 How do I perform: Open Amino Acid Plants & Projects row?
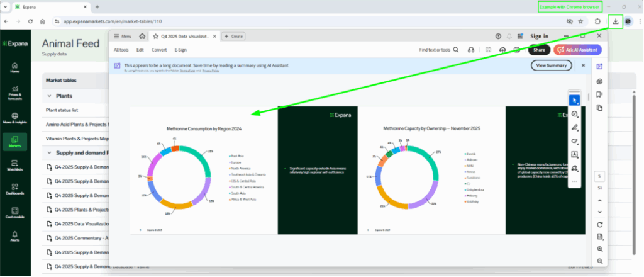tap(77, 124)
